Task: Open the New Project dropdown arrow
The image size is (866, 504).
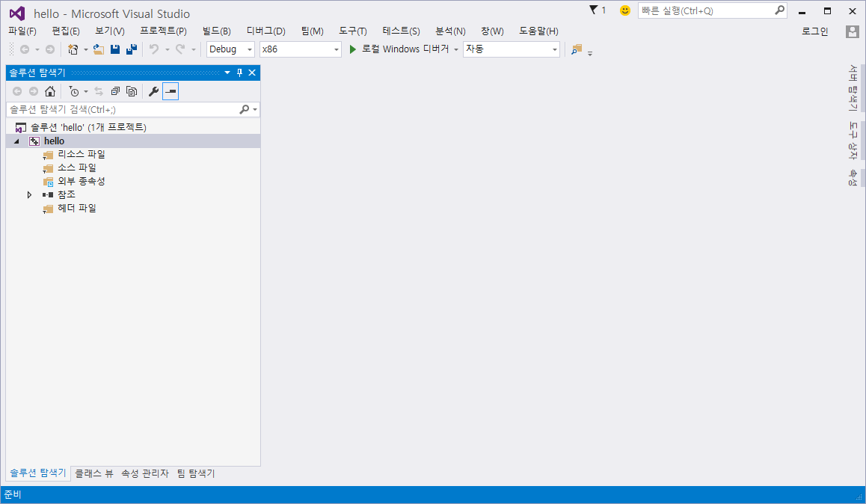Action: click(x=85, y=49)
